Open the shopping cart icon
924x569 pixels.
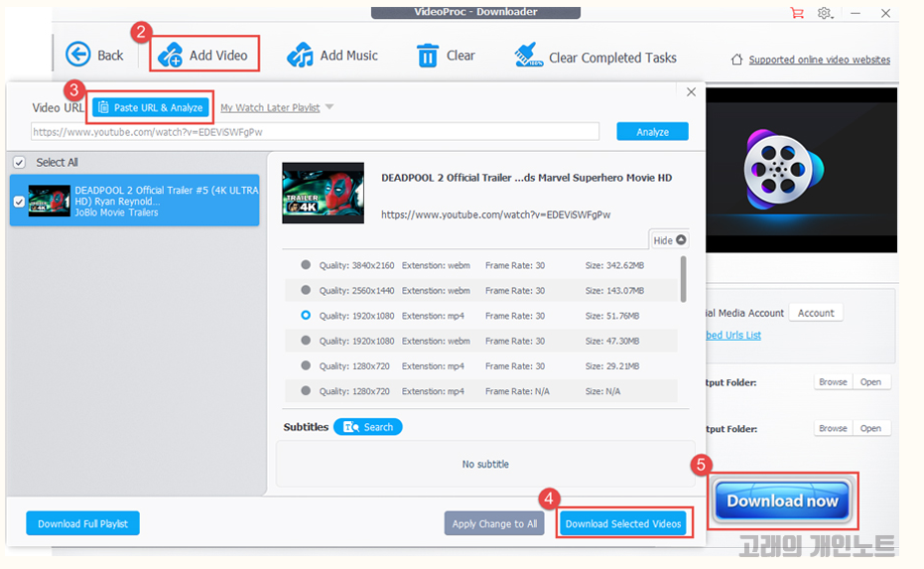797,12
